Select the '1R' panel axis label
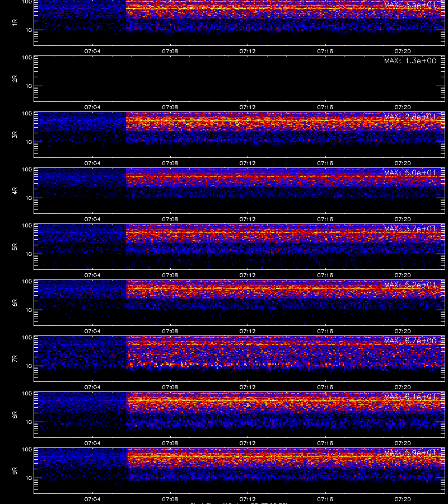 coord(15,22)
